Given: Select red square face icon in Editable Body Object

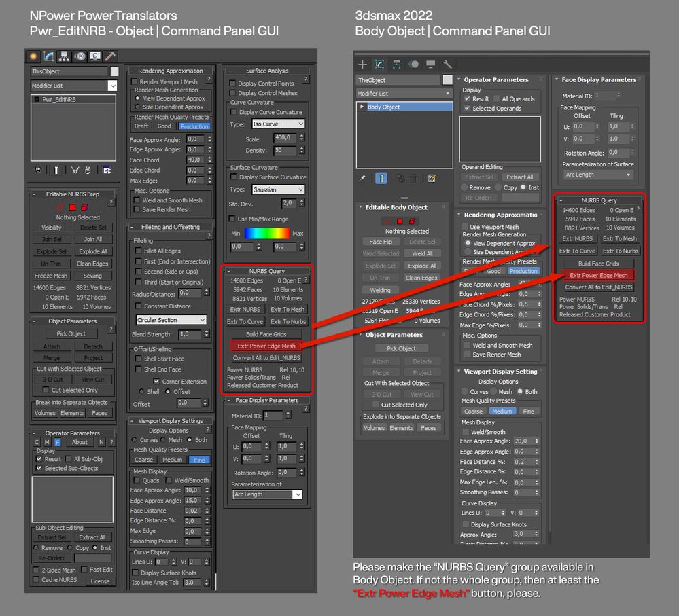Looking at the screenshot, I should click(400, 221).
